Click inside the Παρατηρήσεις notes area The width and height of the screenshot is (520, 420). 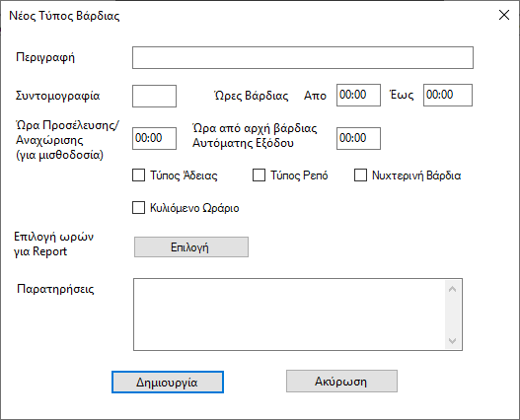tap(289, 315)
